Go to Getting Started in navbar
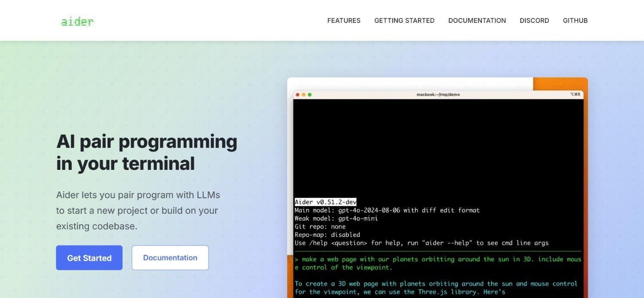Viewport: 644px width, 298px height. click(x=404, y=21)
